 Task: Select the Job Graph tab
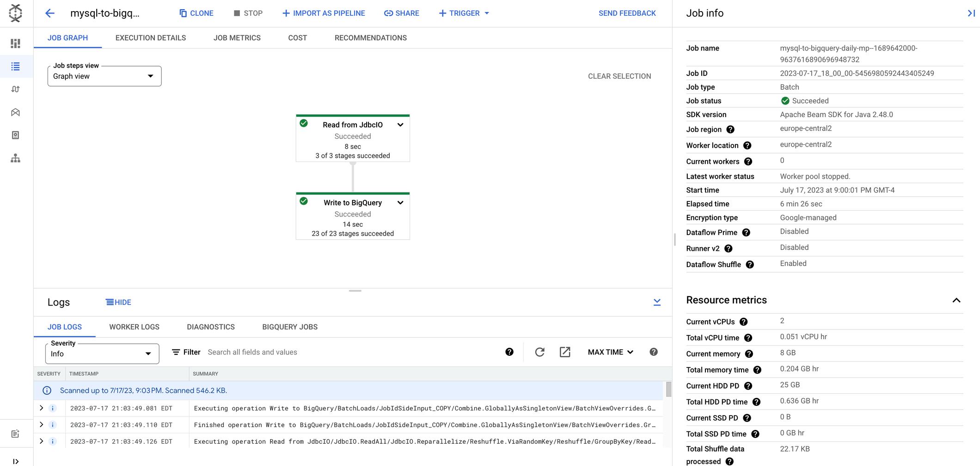(68, 38)
